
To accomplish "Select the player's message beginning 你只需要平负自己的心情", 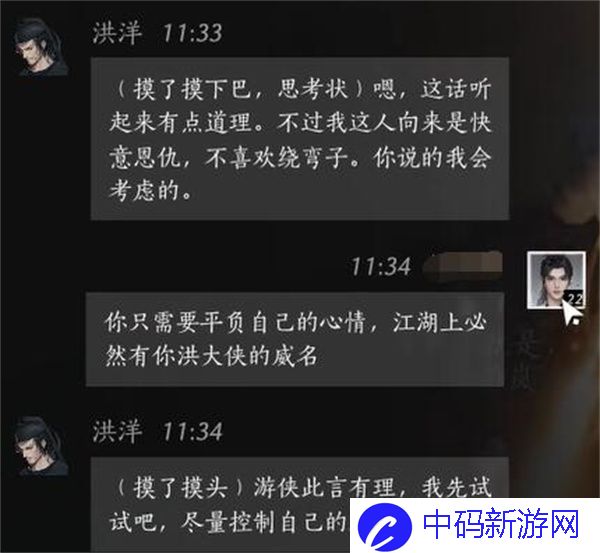I will pos(295,339).
